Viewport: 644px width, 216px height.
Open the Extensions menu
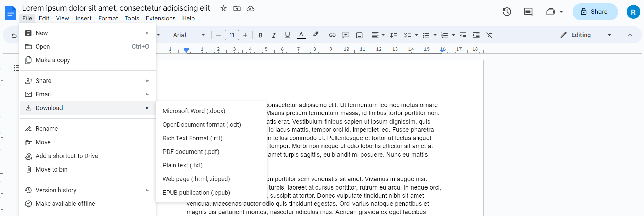click(x=161, y=18)
